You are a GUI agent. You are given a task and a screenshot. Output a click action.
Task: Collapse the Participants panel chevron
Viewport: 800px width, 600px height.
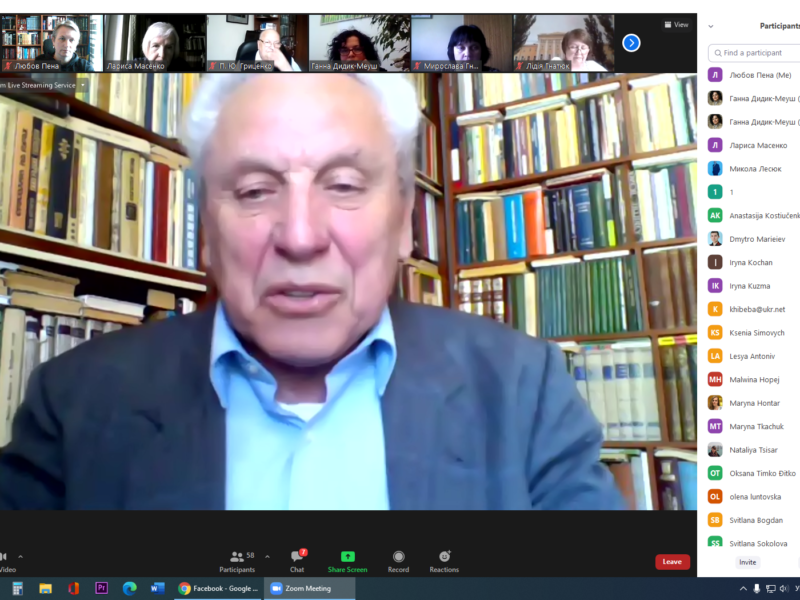click(713, 26)
